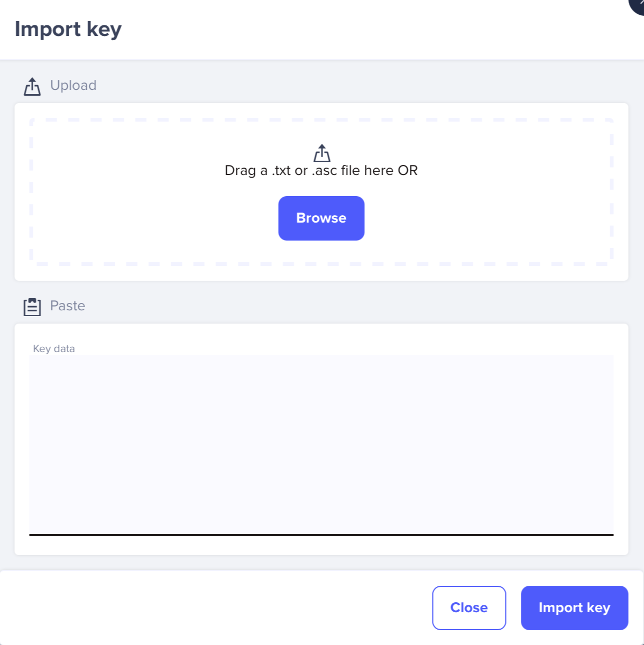
Task: Open file picker with Browse button
Action: 321,218
